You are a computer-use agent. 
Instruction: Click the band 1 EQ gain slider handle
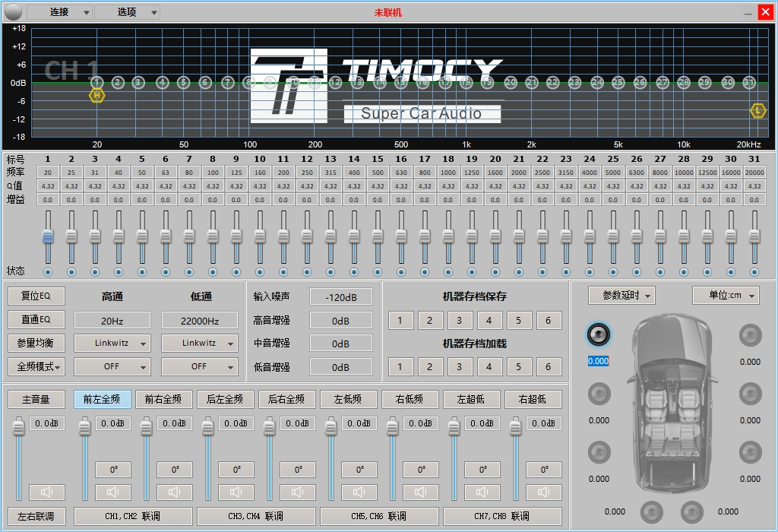tap(48, 236)
